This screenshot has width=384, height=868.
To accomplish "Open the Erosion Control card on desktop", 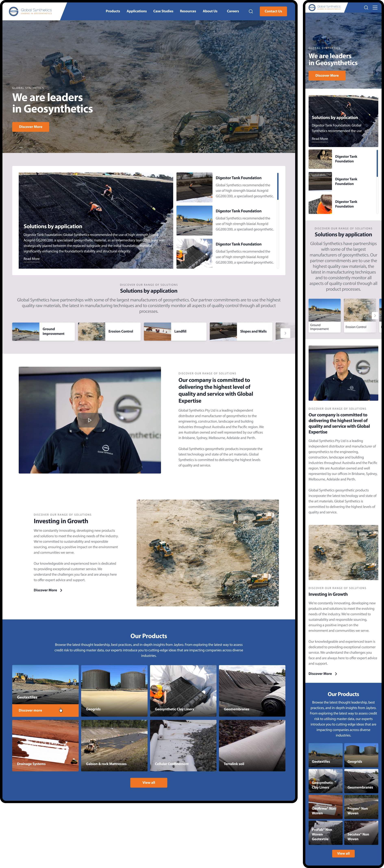I will point(109,331).
